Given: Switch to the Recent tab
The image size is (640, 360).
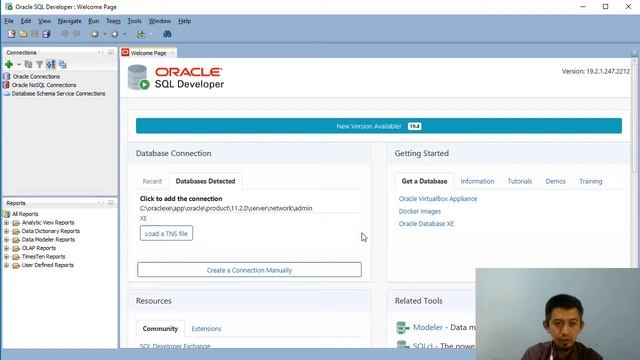Looking at the screenshot, I should pyautogui.click(x=152, y=181).
